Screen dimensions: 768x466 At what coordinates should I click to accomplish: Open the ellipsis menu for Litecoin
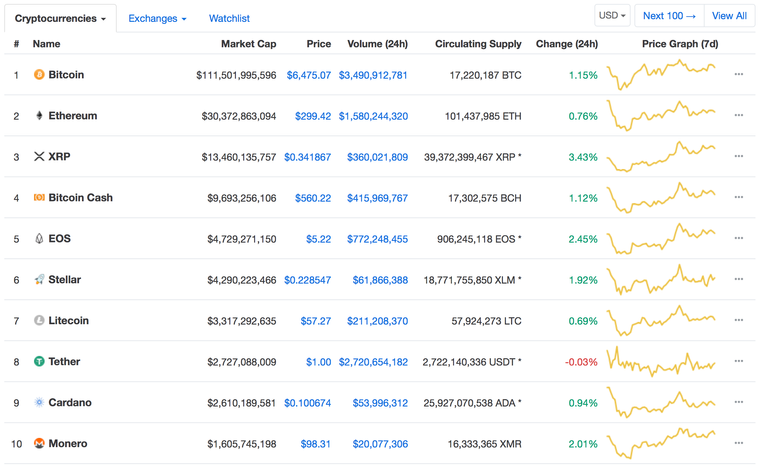pos(739,320)
